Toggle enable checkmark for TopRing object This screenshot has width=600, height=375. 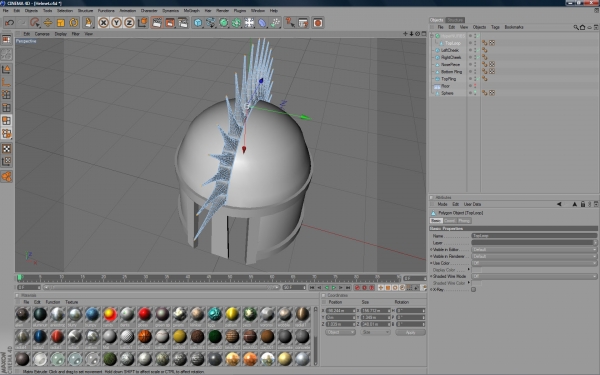pyautogui.click(x=479, y=79)
